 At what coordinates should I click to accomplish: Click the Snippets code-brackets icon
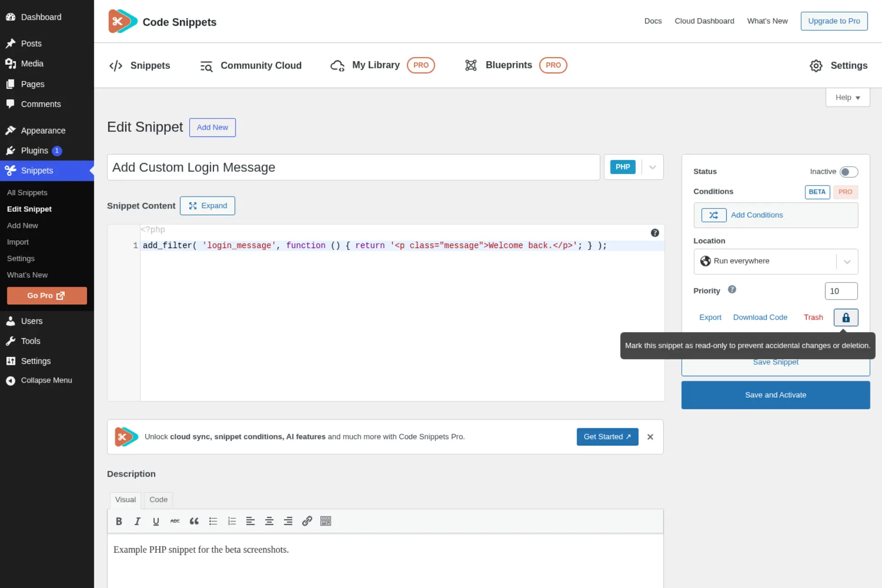pyautogui.click(x=116, y=66)
